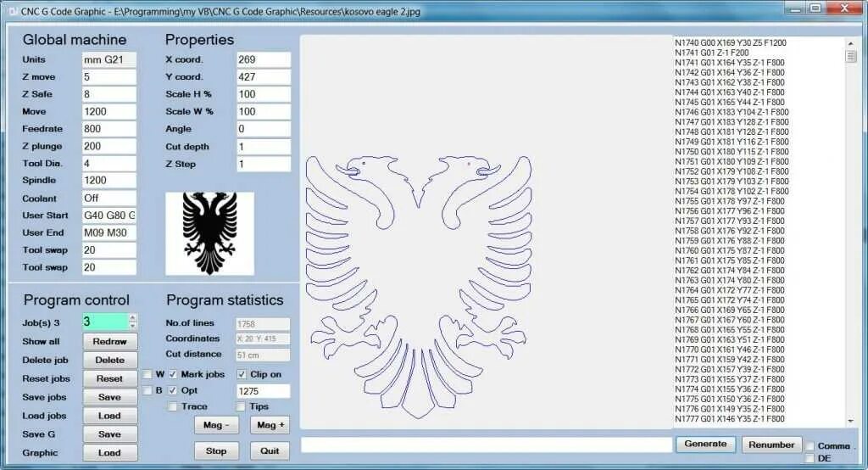
Task: Click the Z plunge field
Action: tap(109, 146)
